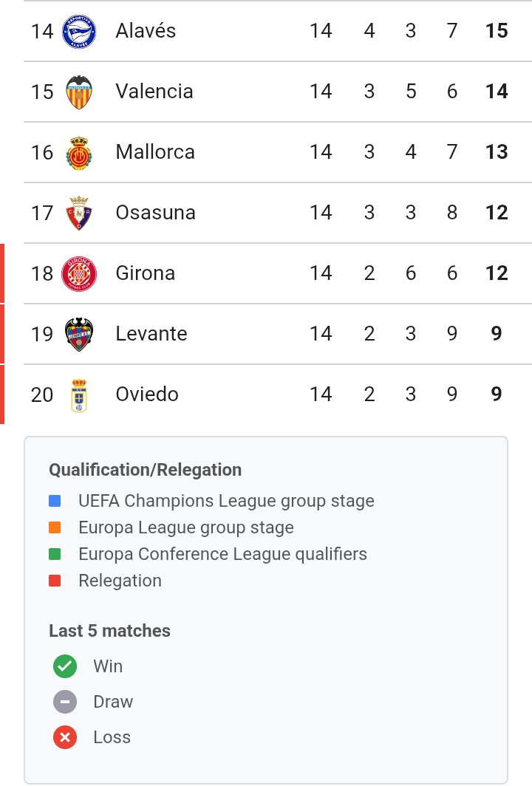The width and height of the screenshot is (532, 786).
Task: Select the Girona team row name
Action: (x=146, y=273)
